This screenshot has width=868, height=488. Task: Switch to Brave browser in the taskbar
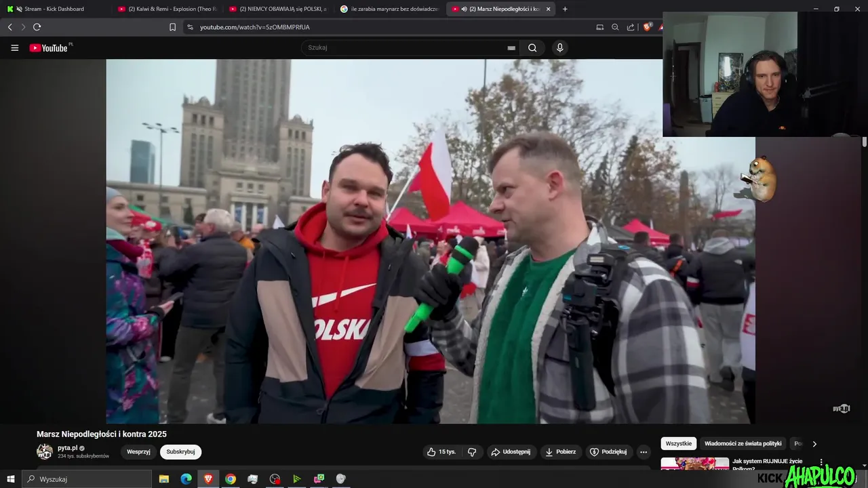(208, 479)
